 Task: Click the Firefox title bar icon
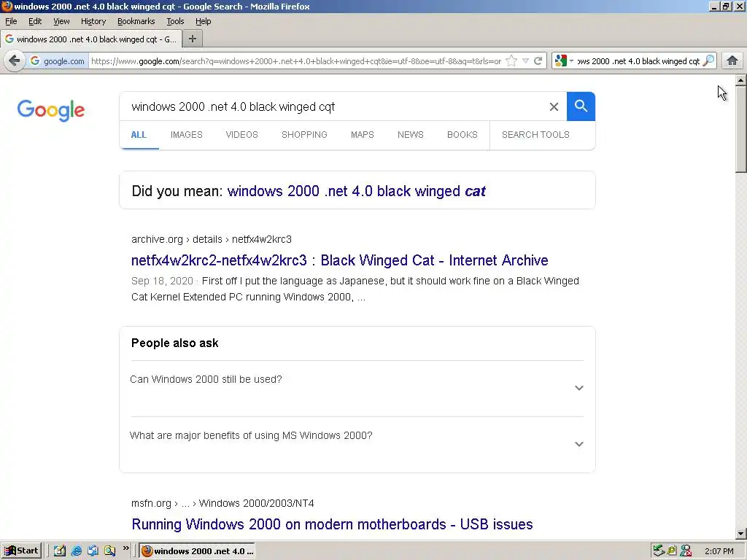point(7,6)
